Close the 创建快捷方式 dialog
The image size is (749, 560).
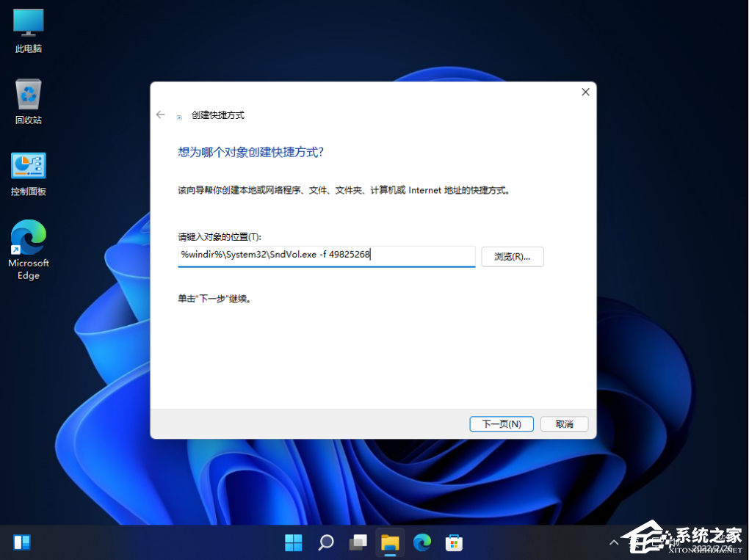point(585,92)
